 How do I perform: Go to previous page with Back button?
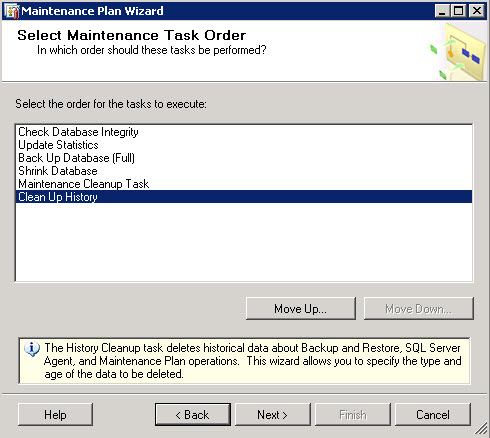[x=193, y=415]
